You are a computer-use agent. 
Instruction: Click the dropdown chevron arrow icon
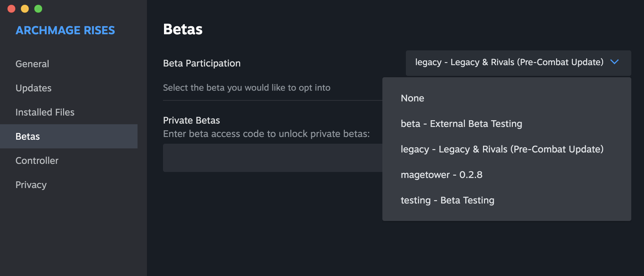[614, 62]
